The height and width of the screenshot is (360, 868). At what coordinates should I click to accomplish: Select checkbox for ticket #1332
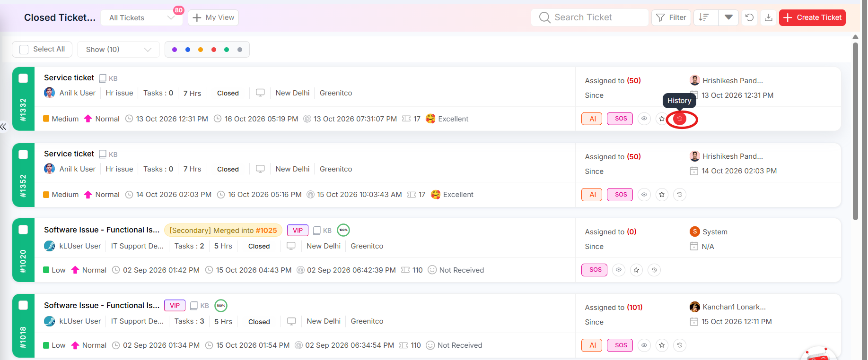pyautogui.click(x=23, y=78)
